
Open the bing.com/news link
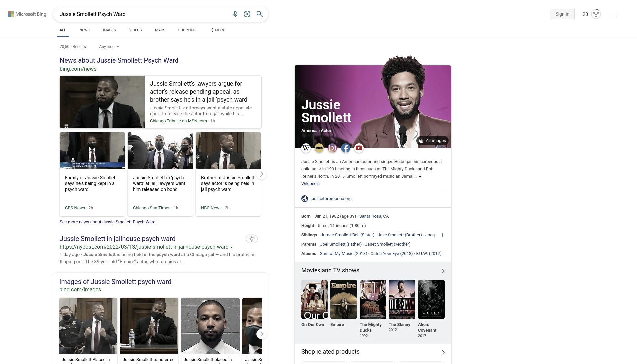[x=78, y=69]
